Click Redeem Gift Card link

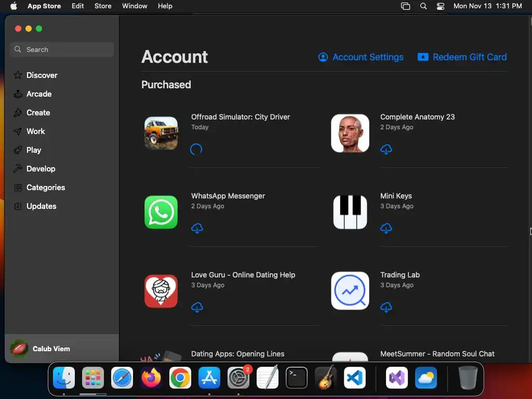pyautogui.click(x=462, y=57)
